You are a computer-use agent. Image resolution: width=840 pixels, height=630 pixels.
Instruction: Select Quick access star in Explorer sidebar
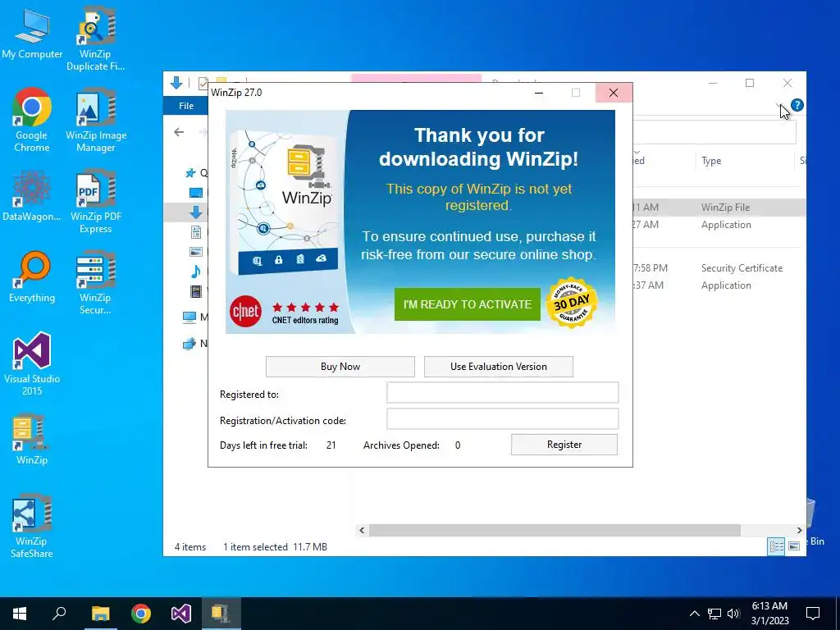(x=190, y=172)
